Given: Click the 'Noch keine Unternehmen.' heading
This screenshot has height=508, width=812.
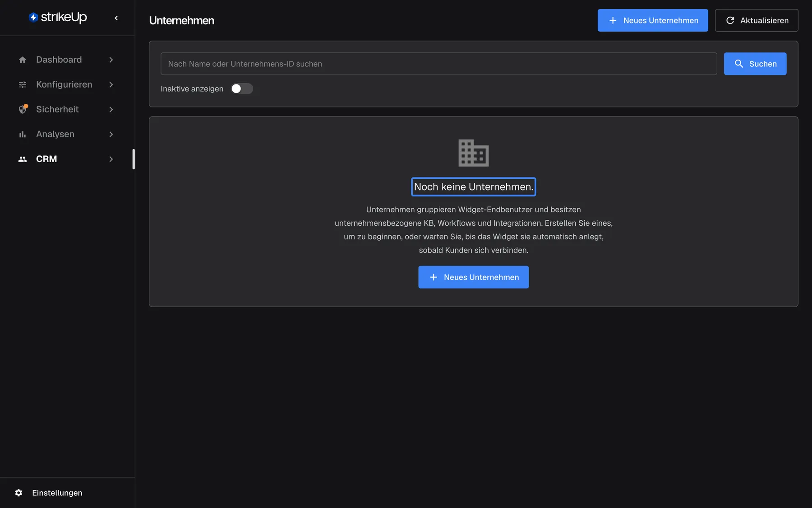Looking at the screenshot, I should (x=473, y=186).
